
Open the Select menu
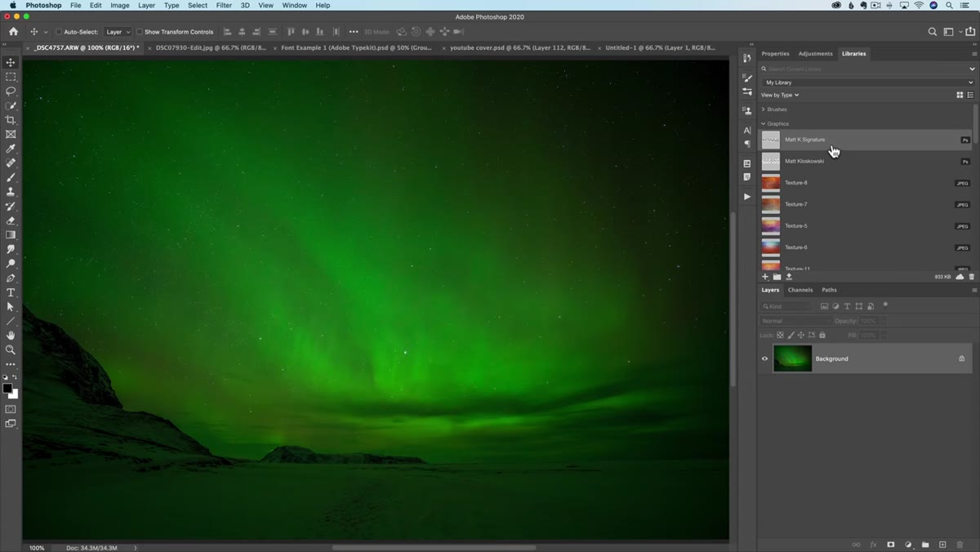[198, 5]
